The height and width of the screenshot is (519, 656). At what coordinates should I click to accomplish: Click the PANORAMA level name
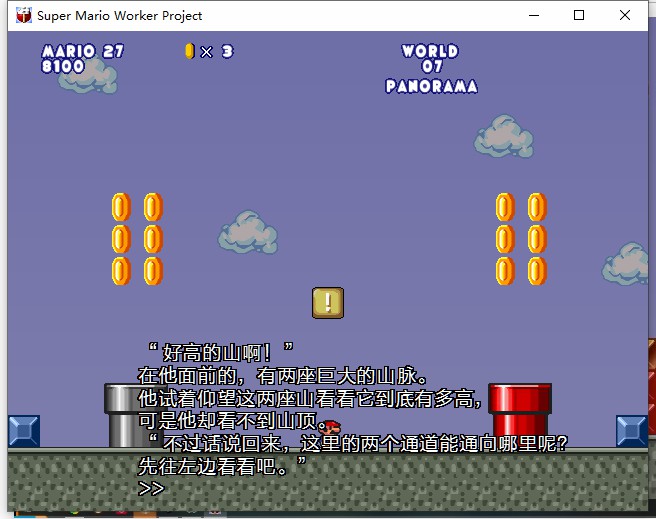coord(431,86)
